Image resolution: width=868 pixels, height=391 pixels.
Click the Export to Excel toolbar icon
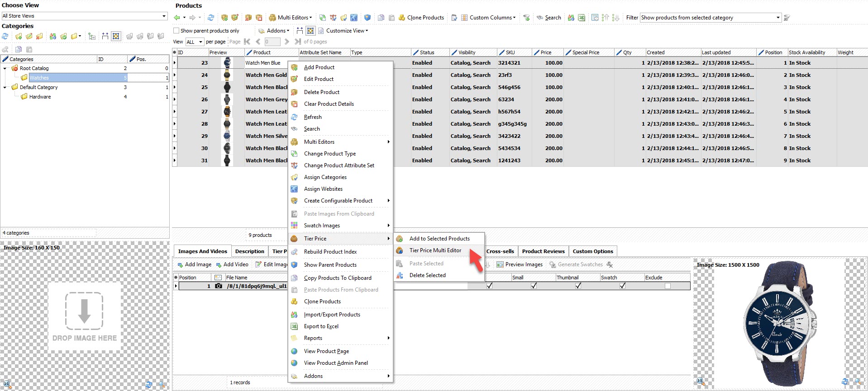pyautogui.click(x=582, y=18)
